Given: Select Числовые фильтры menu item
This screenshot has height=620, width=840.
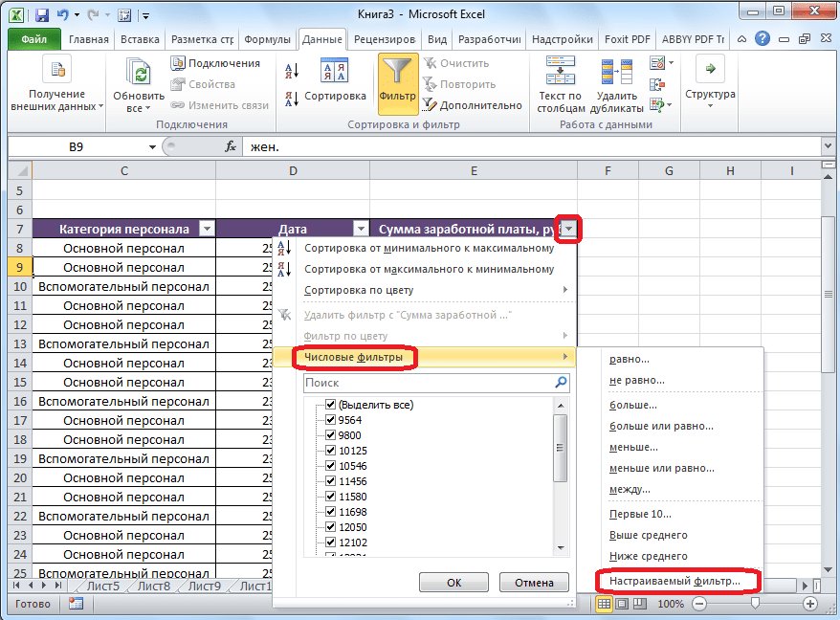Looking at the screenshot, I should click(x=424, y=357).
